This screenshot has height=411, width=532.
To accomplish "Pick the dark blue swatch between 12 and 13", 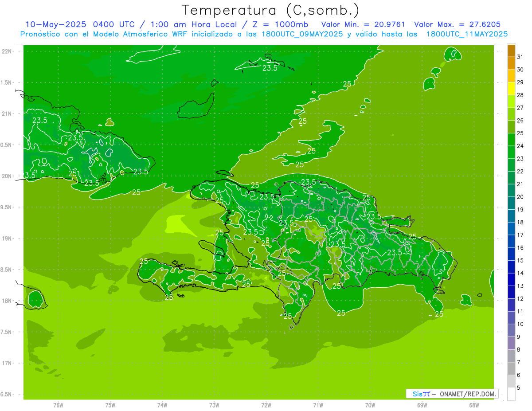I will pos(511,292).
